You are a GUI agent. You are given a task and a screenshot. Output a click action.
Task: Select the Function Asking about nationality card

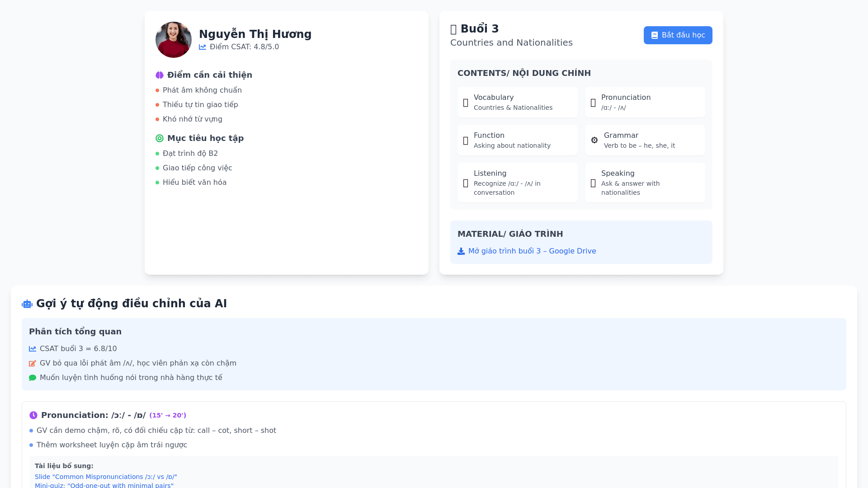click(x=517, y=140)
